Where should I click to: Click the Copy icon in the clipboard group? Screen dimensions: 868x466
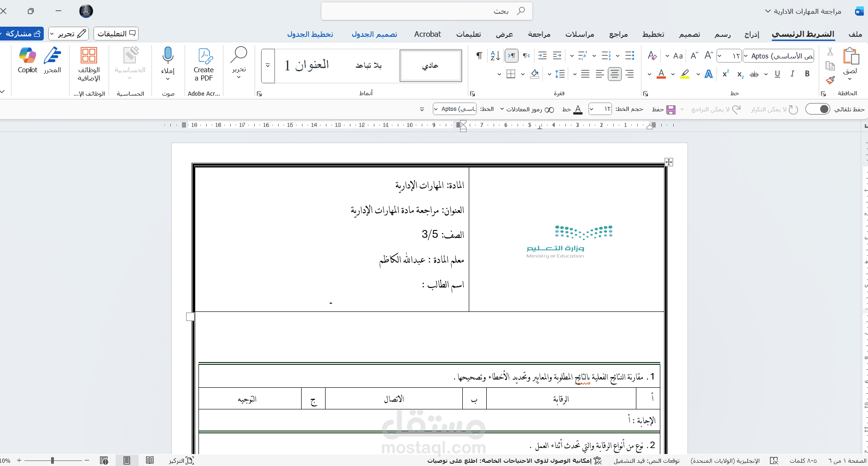tap(830, 66)
